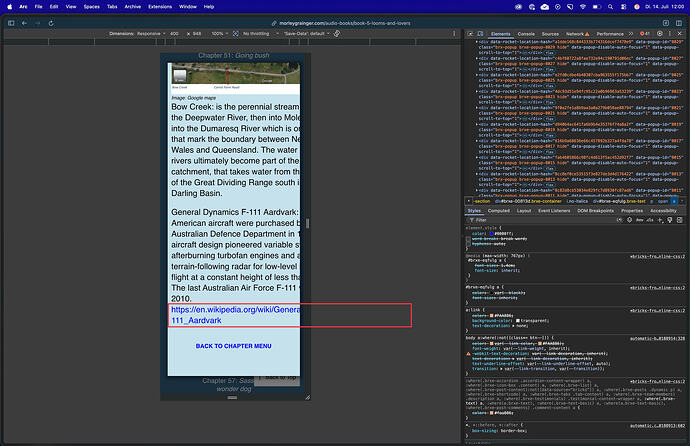
Task: Open the DevTools settings gear
Action: pos(660,33)
